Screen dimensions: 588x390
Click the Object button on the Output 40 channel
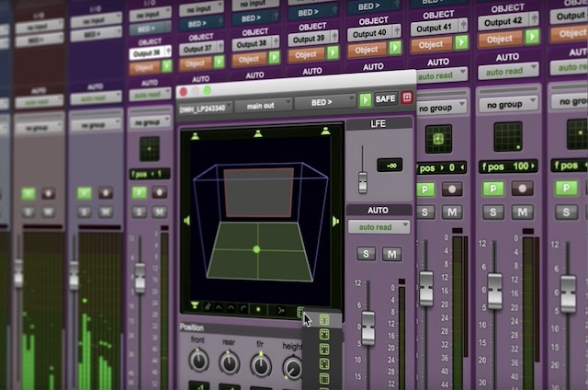[367, 50]
